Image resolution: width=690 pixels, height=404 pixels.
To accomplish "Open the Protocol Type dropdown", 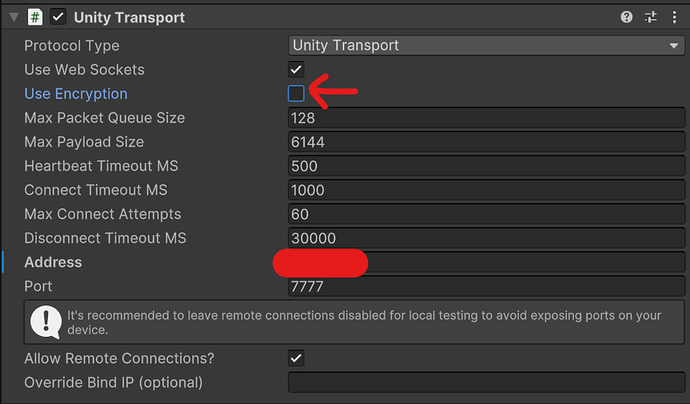I will (x=486, y=45).
